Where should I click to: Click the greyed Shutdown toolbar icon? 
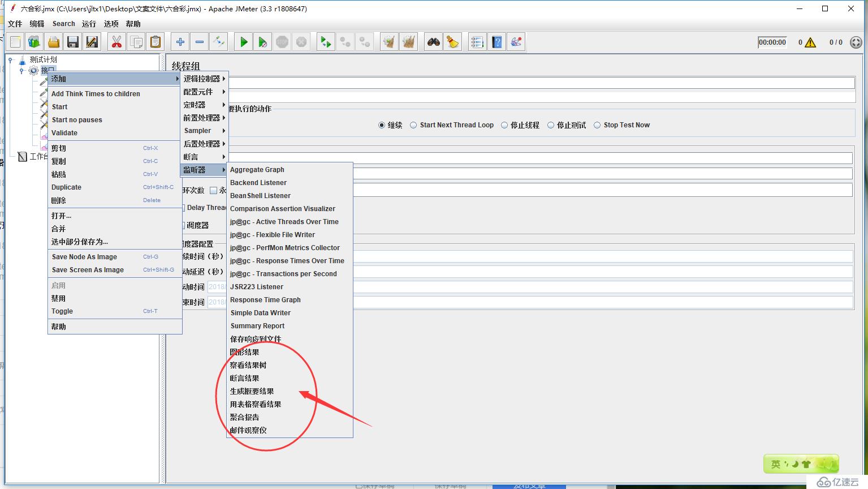click(x=301, y=42)
